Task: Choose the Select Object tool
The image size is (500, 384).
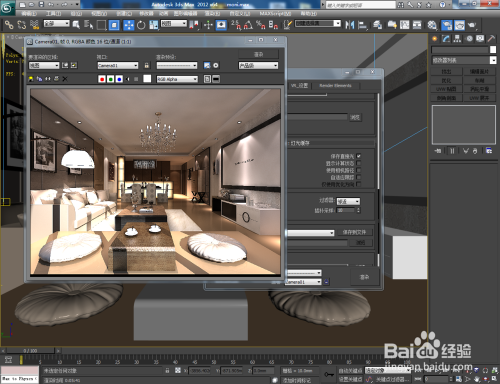Action: (x=76, y=25)
